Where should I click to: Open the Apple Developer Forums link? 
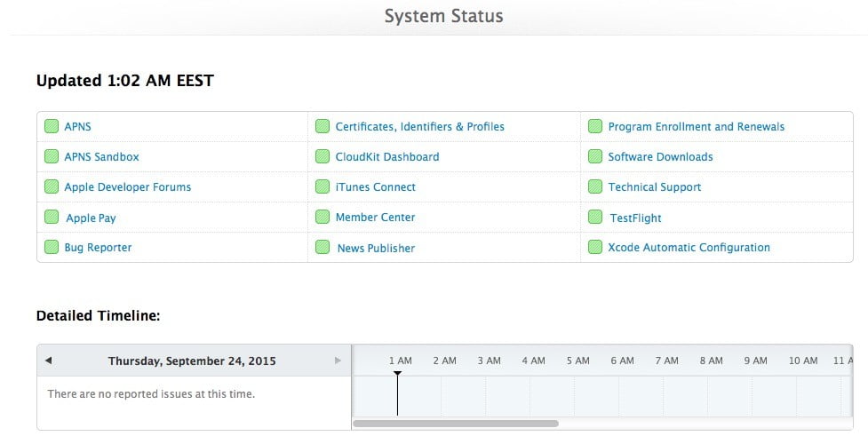tap(127, 187)
